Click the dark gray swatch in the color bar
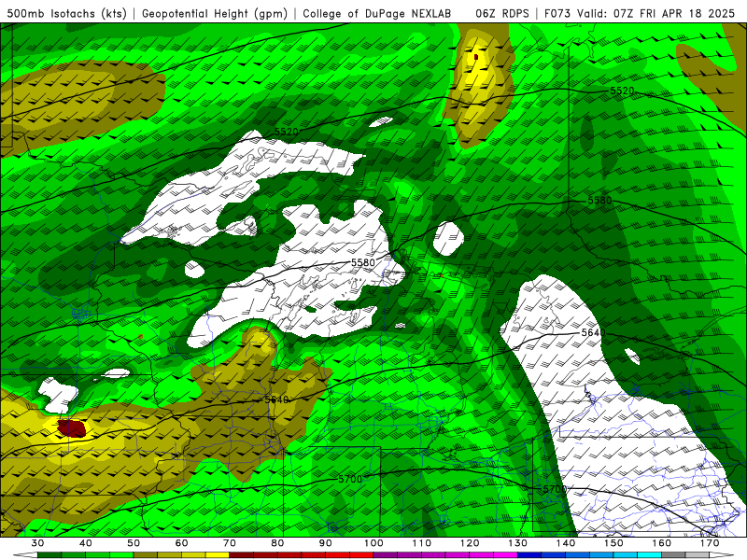Screen dimensions: 747x560 (673, 553)
